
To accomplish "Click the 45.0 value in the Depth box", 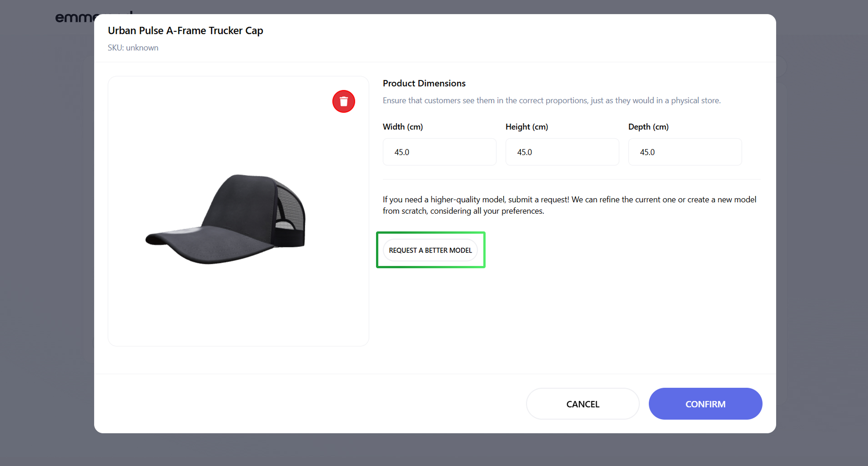I will [x=647, y=152].
